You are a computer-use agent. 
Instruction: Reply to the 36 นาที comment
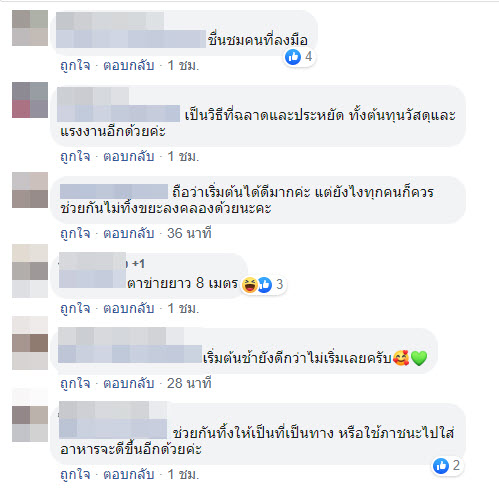[x=129, y=233]
